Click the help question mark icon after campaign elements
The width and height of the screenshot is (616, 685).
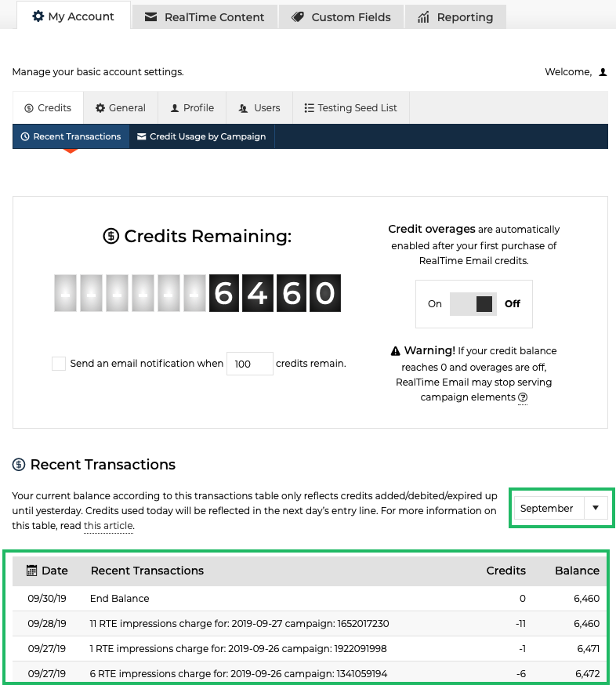523,397
